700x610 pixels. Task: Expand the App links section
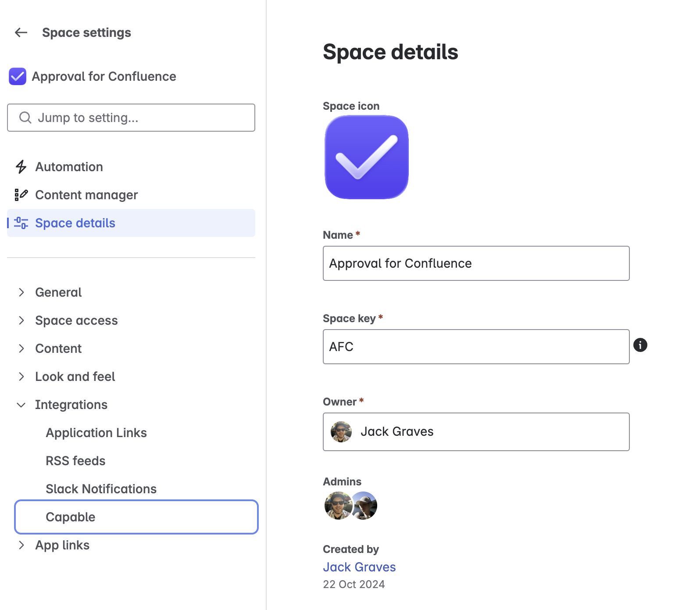(x=21, y=545)
